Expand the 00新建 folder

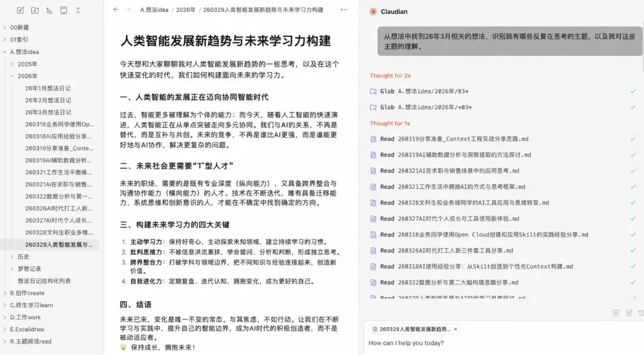tap(5, 27)
